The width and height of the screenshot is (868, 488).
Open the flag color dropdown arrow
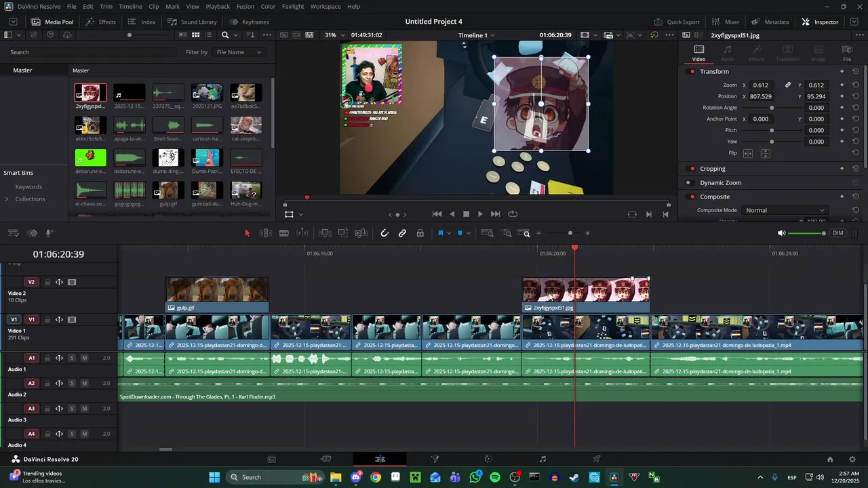tap(450, 233)
